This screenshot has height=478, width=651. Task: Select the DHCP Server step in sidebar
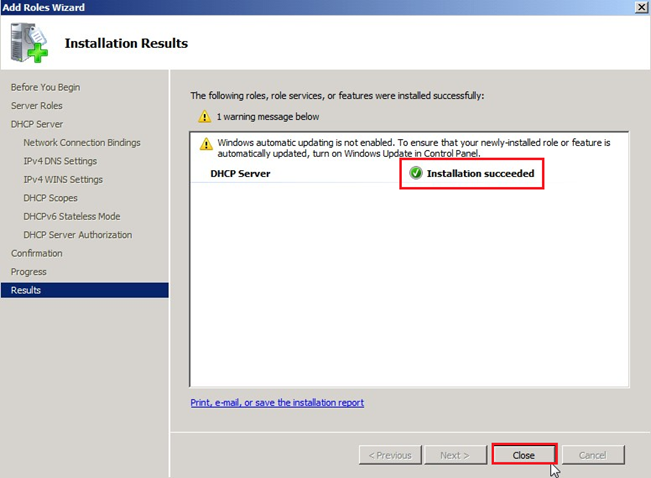coord(37,124)
